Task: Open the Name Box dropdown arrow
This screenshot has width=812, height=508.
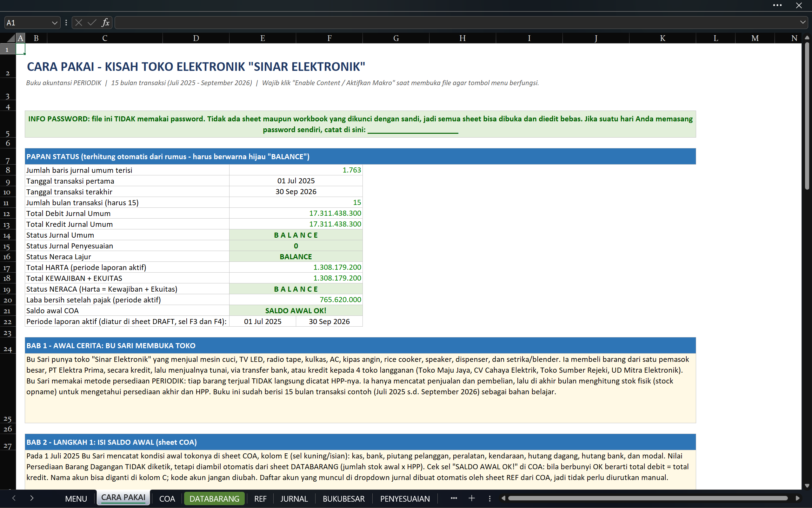Action: click(x=54, y=23)
